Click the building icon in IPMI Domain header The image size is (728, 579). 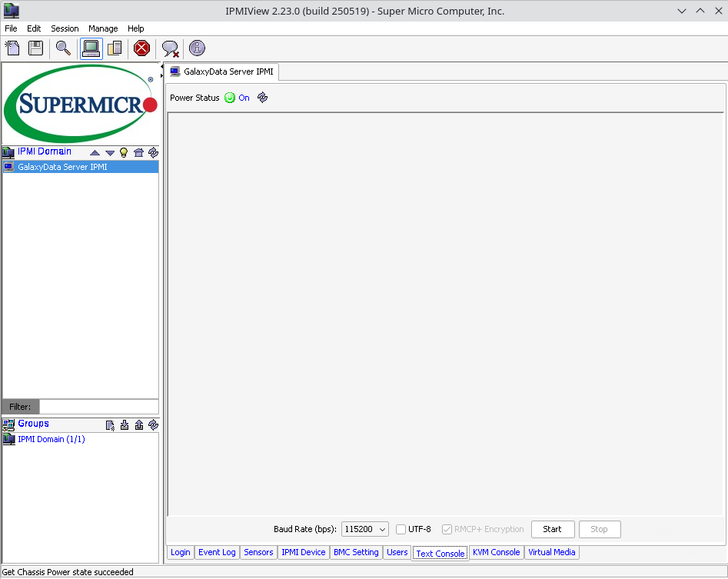[138, 152]
